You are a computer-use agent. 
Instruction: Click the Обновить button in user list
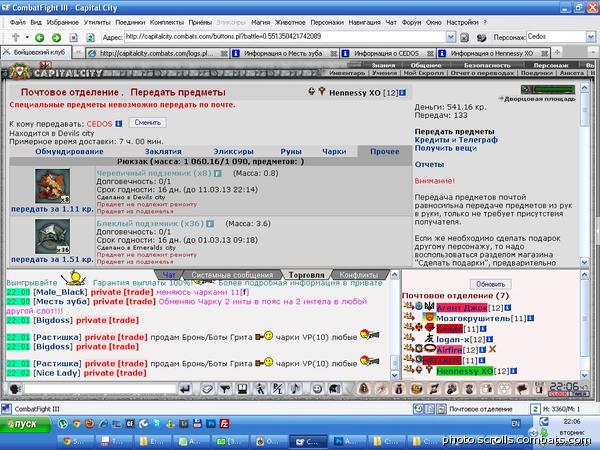pos(491,284)
